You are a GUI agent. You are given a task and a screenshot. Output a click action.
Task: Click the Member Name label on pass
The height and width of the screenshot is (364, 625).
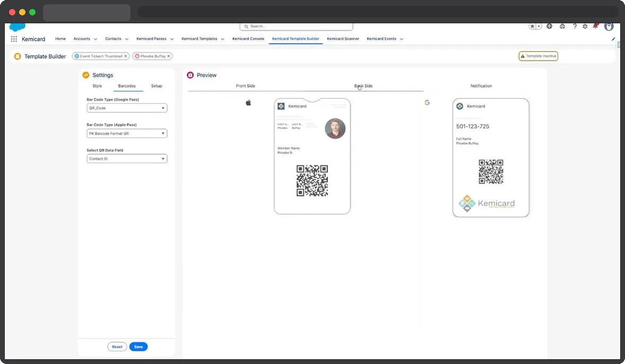(289, 148)
